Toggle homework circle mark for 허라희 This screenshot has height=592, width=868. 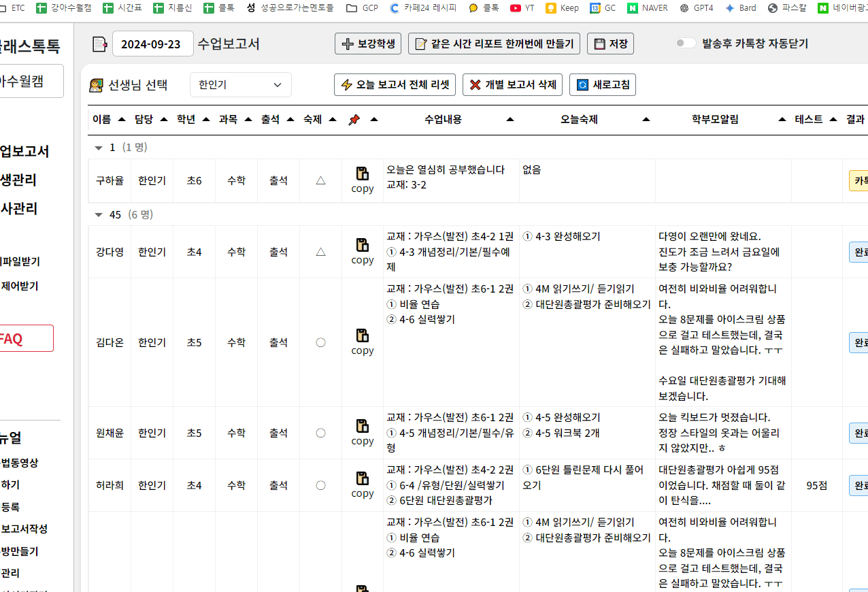click(320, 485)
